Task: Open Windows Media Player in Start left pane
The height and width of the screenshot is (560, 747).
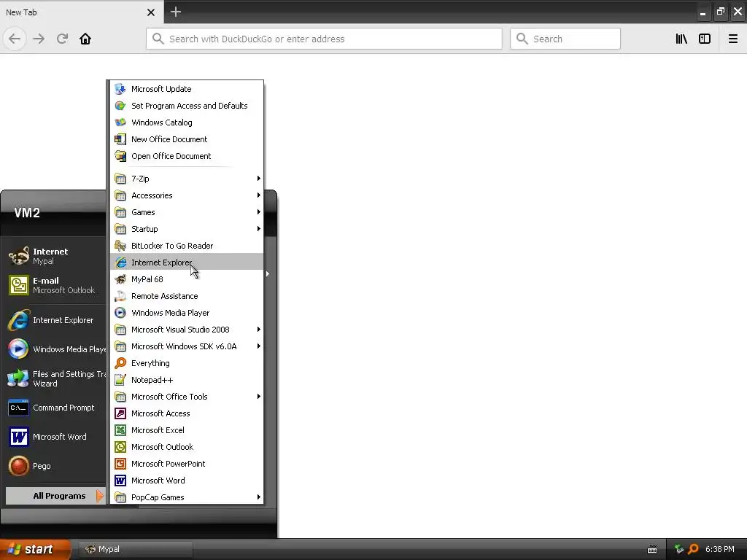Action: (x=55, y=349)
